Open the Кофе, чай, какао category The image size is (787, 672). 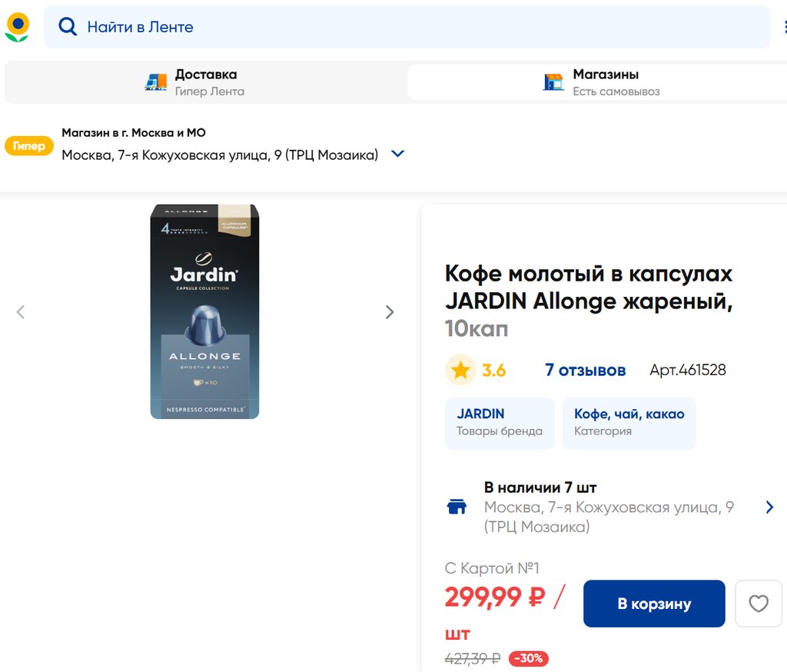pyautogui.click(x=629, y=422)
